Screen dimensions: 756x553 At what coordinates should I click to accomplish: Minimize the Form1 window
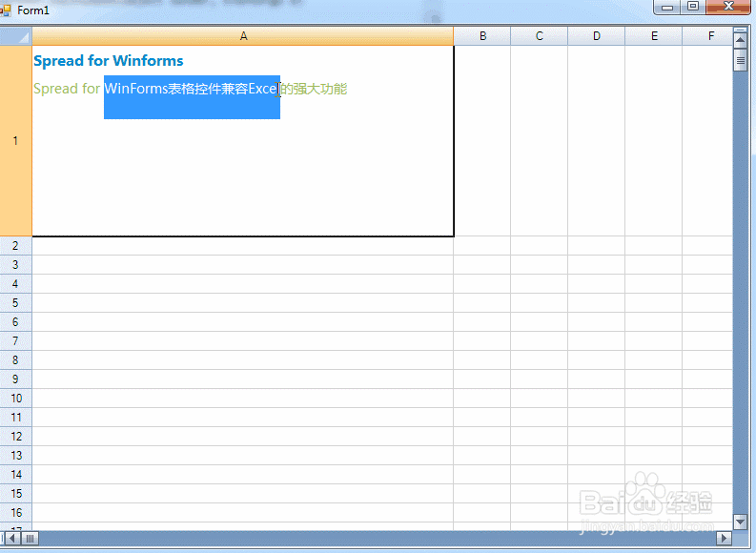point(666,7)
